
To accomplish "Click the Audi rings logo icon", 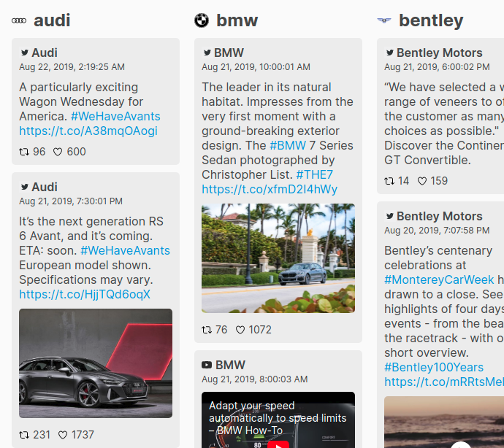I will 19,21.
